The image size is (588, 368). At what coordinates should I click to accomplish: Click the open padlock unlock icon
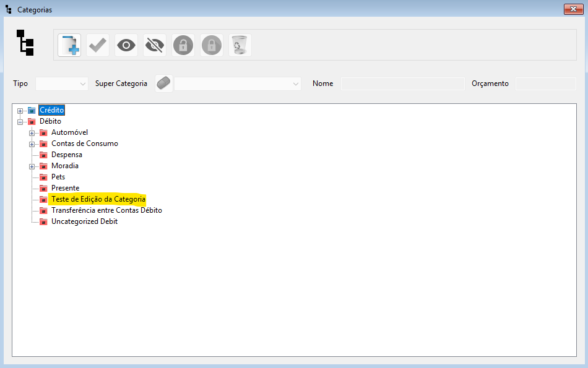[x=183, y=45]
